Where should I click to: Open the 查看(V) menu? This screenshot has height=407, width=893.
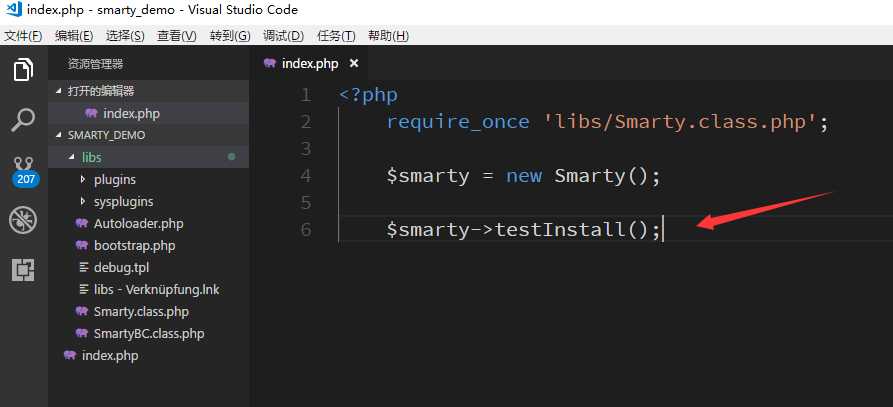point(177,36)
